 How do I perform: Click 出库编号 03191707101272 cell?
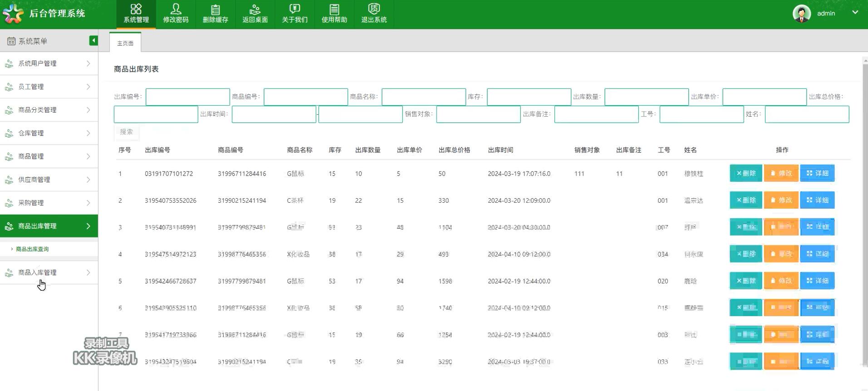pos(169,174)
